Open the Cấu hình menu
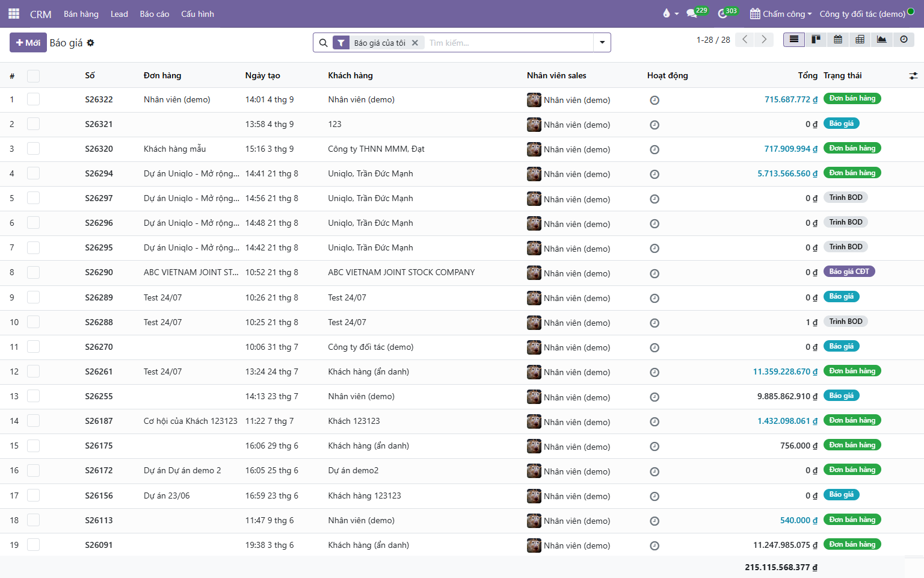This screenshot has width=924, height=578. 197,14
